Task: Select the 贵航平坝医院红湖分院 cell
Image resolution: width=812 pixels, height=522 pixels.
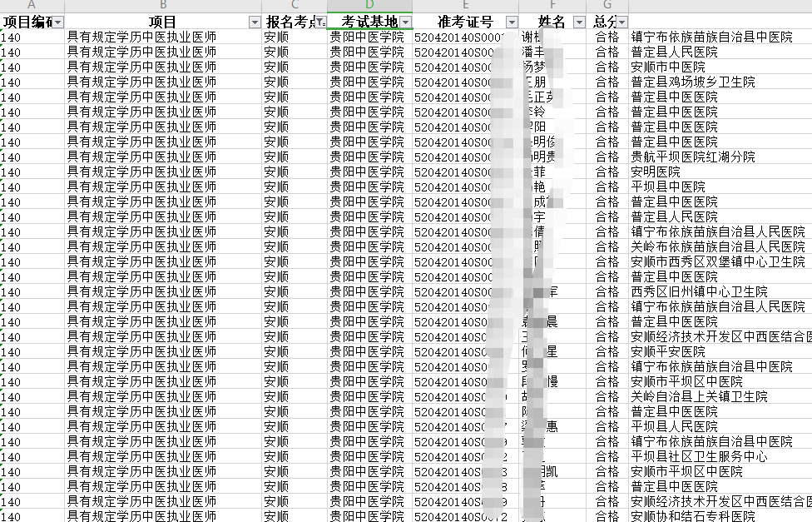Action: tap(693, 157)
